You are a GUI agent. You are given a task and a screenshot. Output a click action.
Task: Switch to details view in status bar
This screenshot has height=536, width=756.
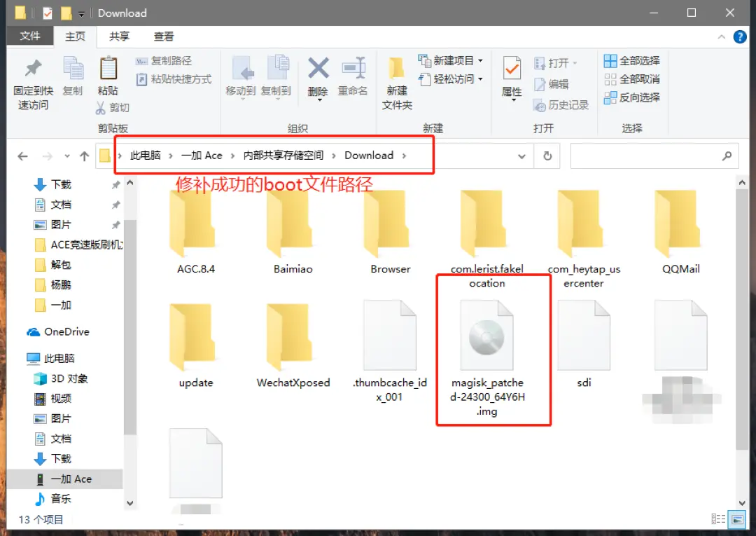[x=718, y=519]
